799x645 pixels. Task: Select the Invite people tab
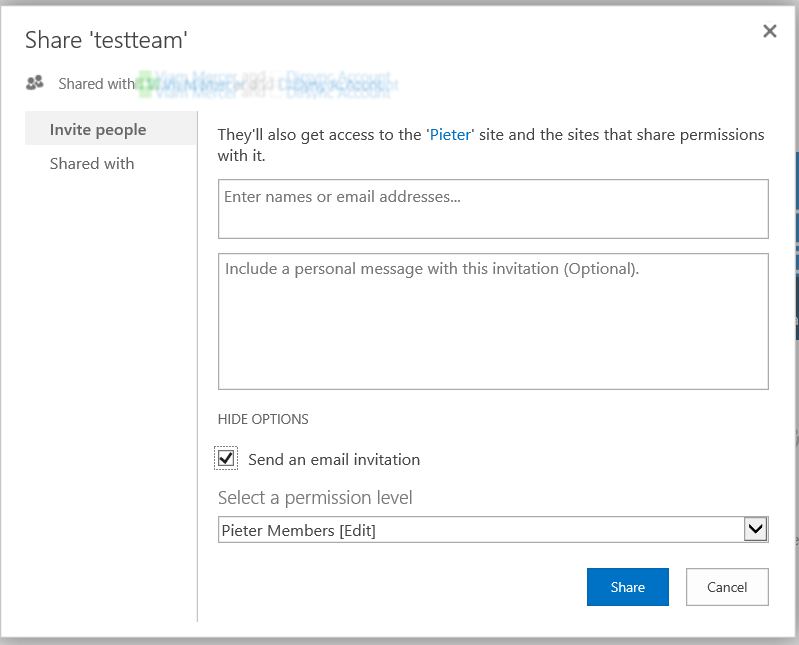tap(111, 128)
